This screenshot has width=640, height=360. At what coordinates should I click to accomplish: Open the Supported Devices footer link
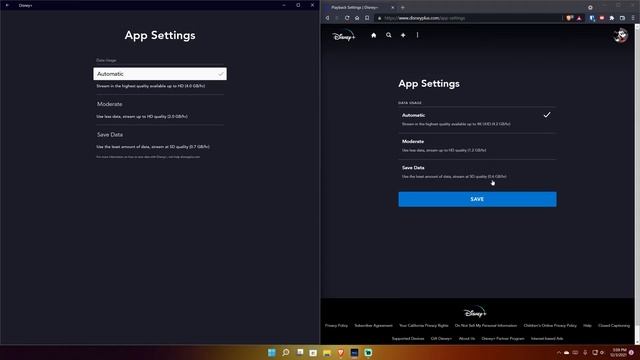[408, 339]
